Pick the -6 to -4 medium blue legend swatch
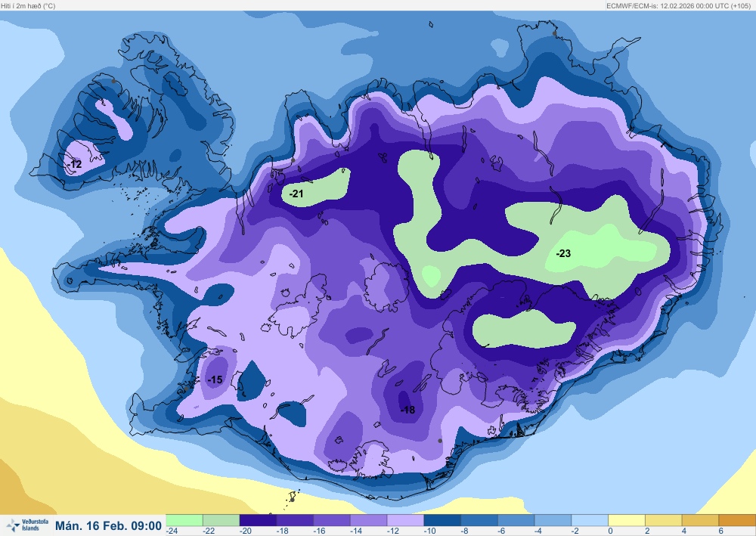 [x=516, y=520]
